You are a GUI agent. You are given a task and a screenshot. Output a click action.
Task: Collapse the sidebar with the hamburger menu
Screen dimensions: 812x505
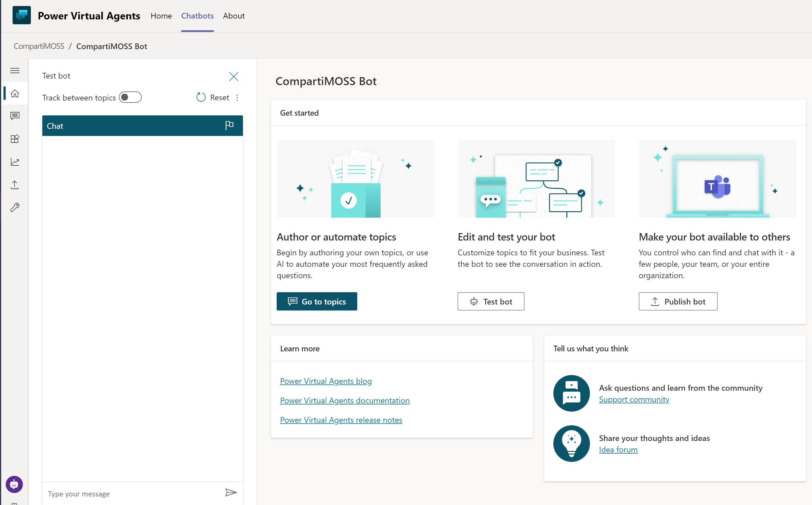15,71
